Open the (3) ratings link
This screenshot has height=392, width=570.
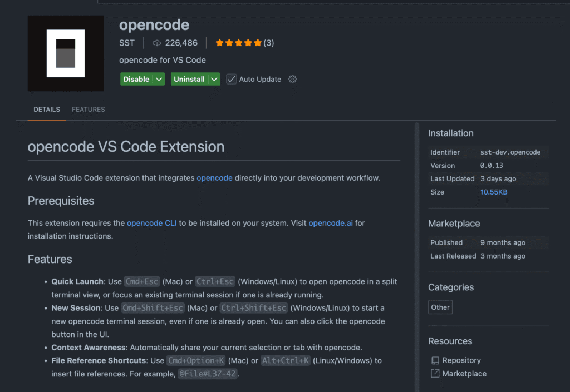click(269, 42)
